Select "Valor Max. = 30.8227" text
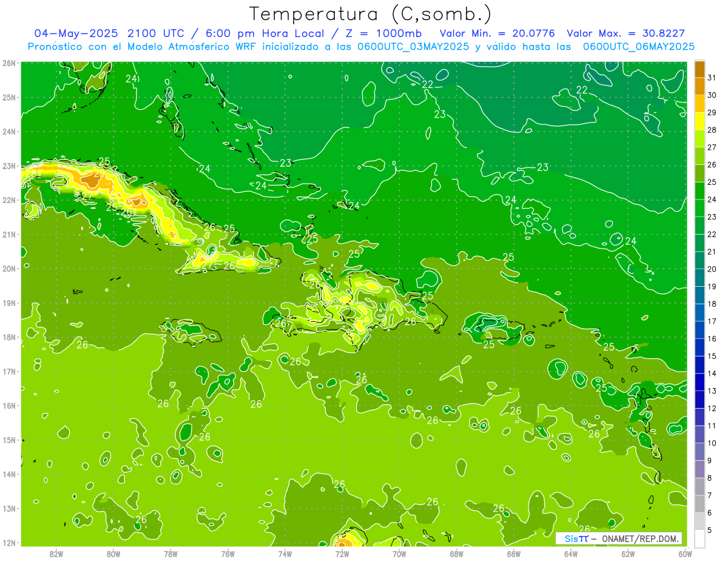728x562 pixels. (625, 33)
